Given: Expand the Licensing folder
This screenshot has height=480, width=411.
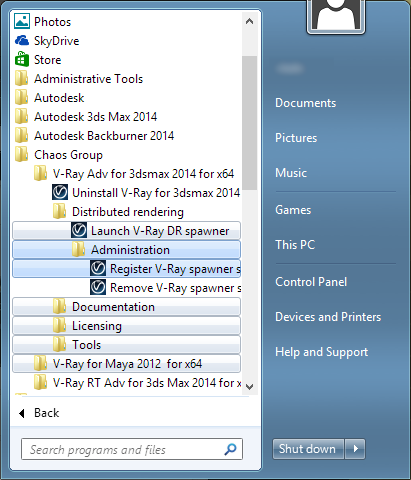Looking at the screenshot, I should (x=126, y=326).
